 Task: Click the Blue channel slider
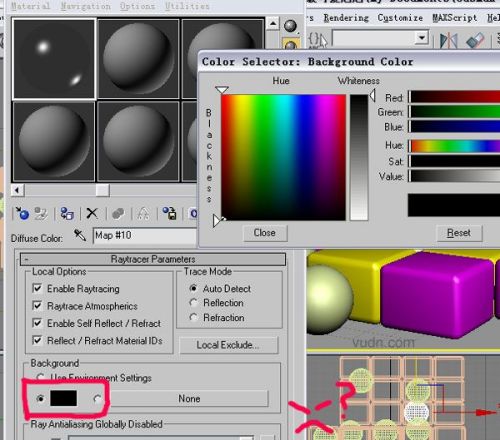click(455, 127)
